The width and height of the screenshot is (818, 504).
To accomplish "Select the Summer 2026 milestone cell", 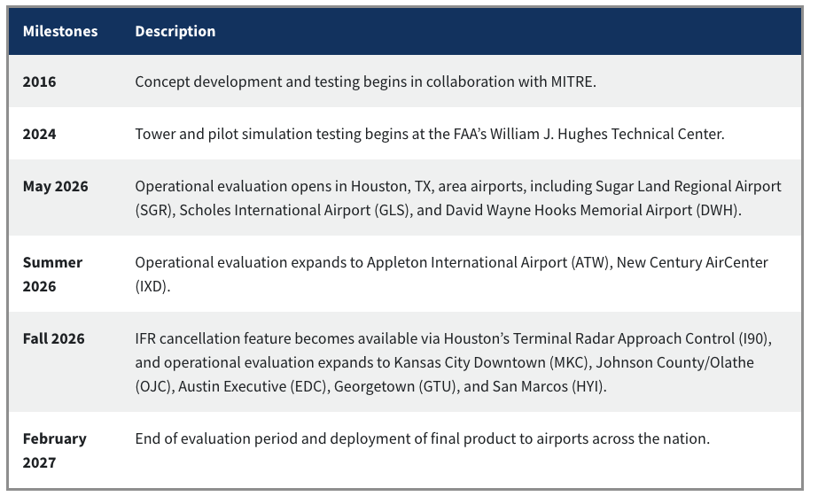I will click(x=52, y=275).
